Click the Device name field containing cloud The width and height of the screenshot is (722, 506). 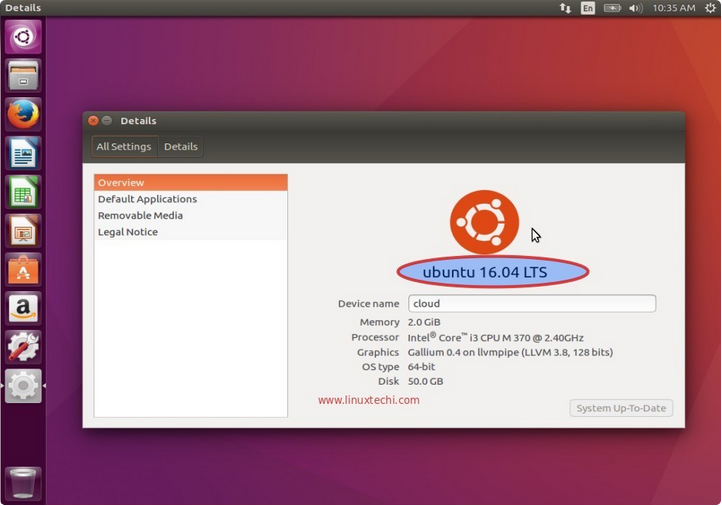coord(532,303)
